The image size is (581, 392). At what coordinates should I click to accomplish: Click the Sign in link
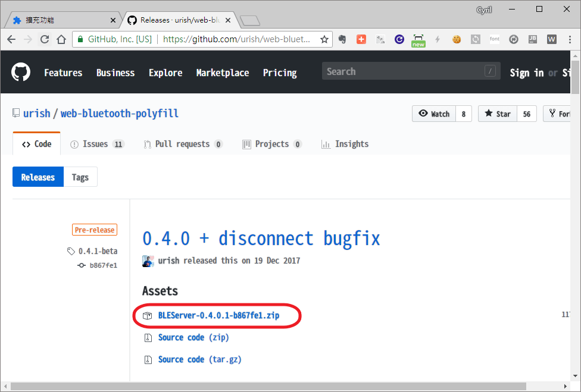point(526,73)
